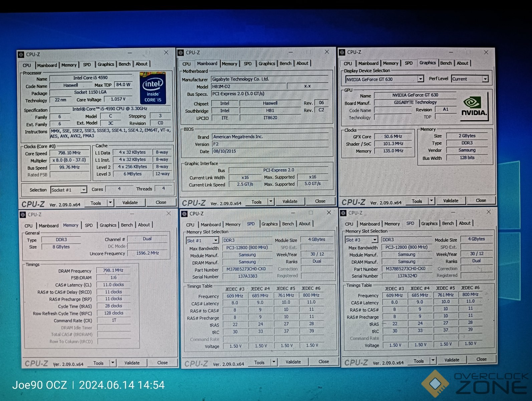Switch to Bench tab in Processor window

coord(124,64)
